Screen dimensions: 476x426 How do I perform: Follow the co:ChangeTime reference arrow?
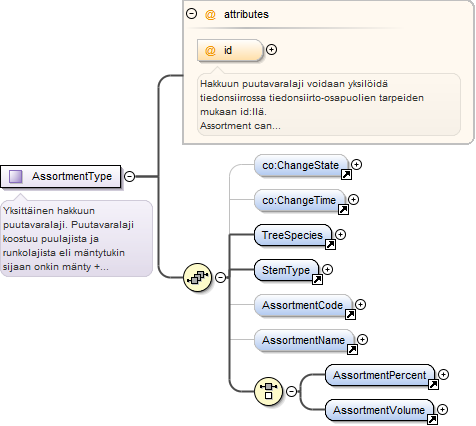point(343,209)
